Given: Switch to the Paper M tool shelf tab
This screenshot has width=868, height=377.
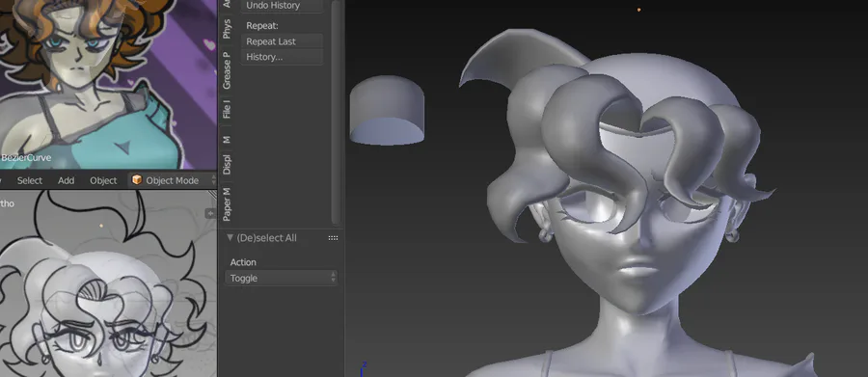Looking at the screenshot, I should pyautogui.click(x=227, y=203).
